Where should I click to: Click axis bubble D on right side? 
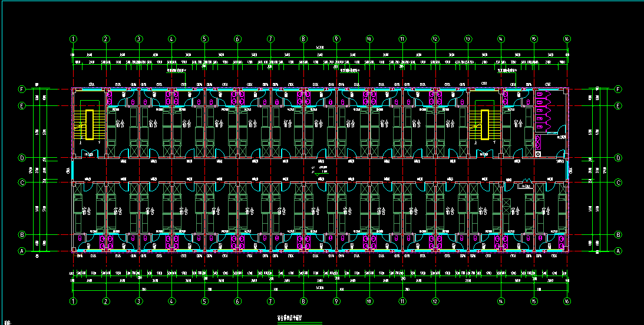tap(618, 158)
